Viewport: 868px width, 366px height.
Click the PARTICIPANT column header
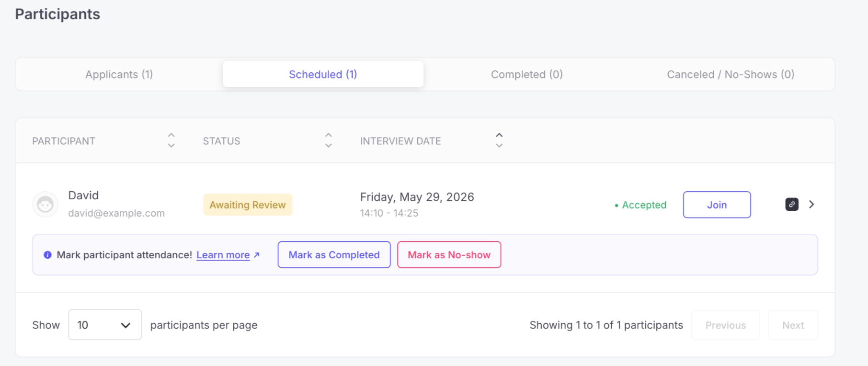click(x=64, y=141)
